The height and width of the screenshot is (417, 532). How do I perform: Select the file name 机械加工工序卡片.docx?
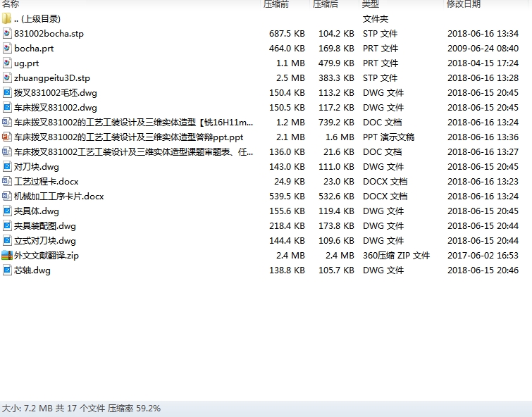58,197
